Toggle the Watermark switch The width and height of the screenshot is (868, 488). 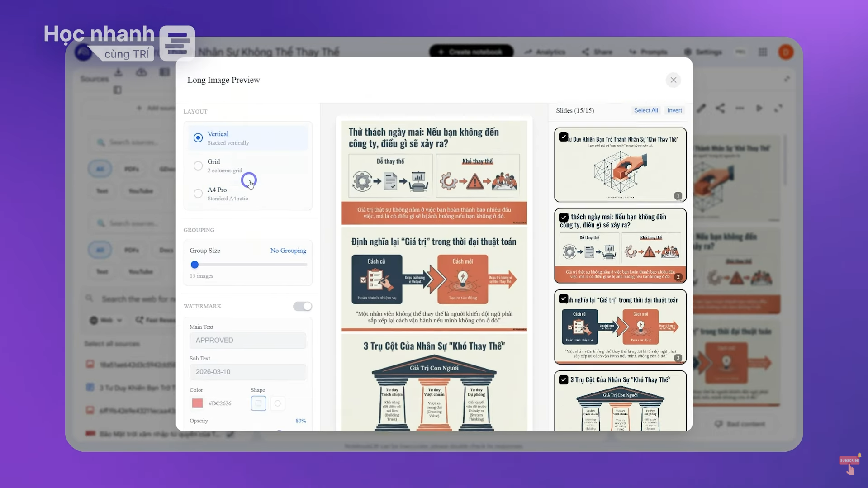tap(302, 306)
